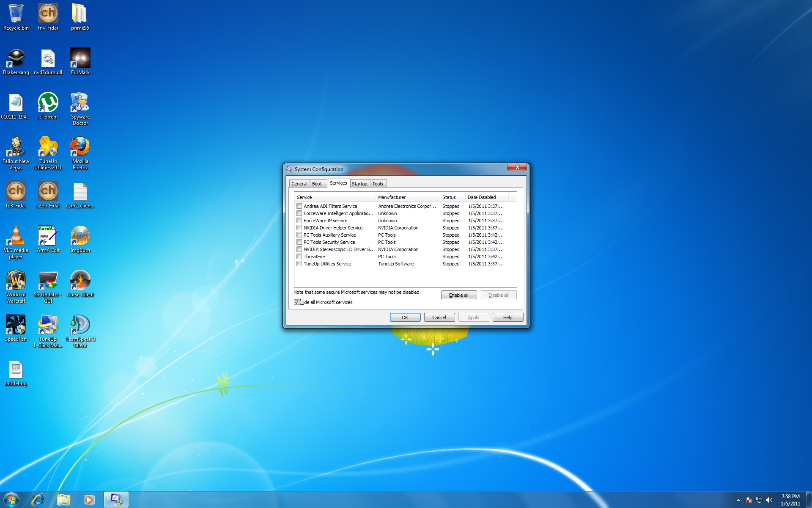Check PC Tools Security Service box

(x=299, y=242)
